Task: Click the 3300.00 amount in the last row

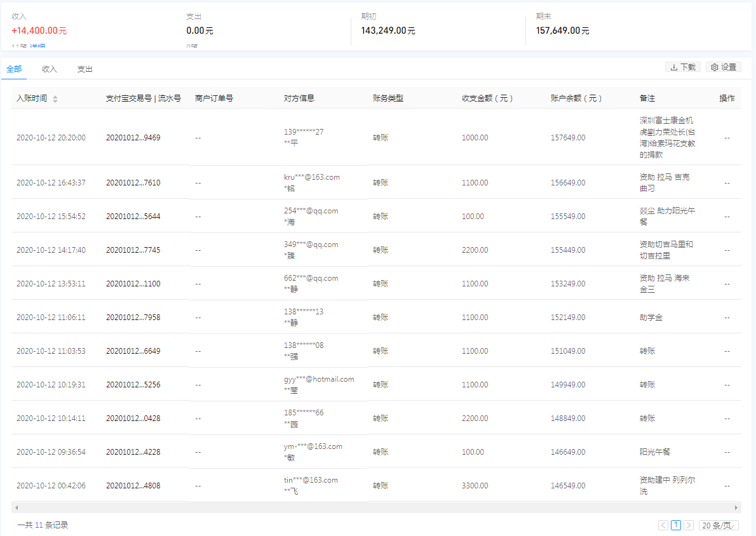Action: point(475,486)
